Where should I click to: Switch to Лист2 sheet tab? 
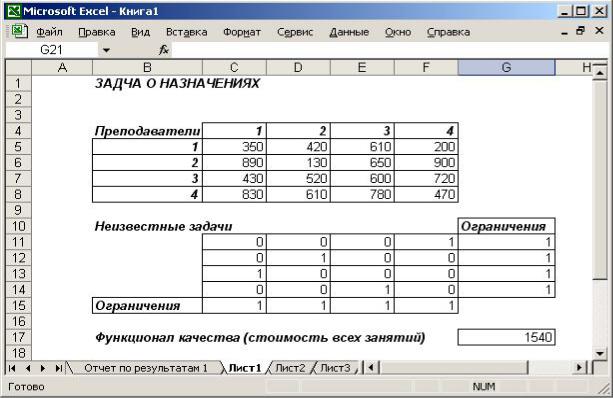point(290,368)
